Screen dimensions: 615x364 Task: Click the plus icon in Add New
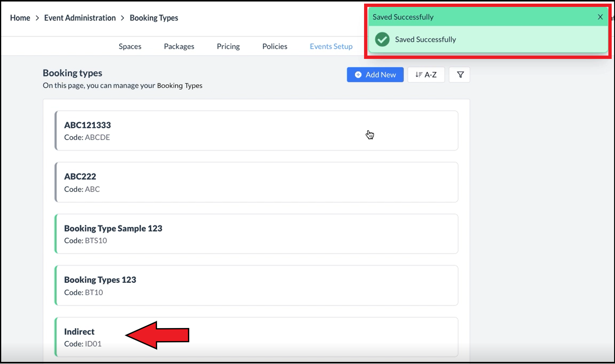point(358,75)
